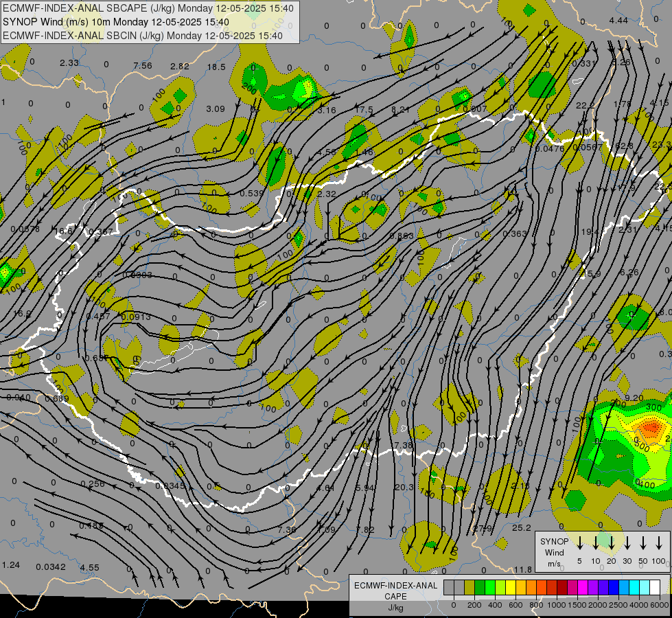Click the map value 0.0567

click(588, 147)
